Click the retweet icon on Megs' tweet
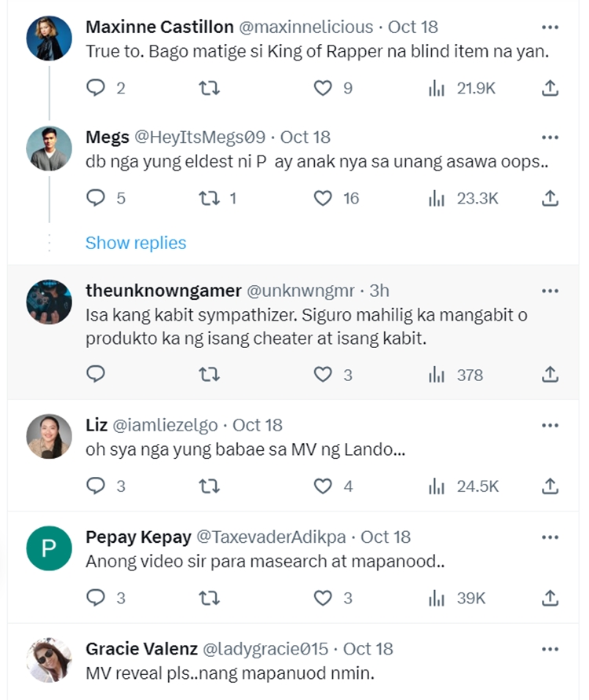The width and height of the screenshot is (589, 700). point(208,198)
